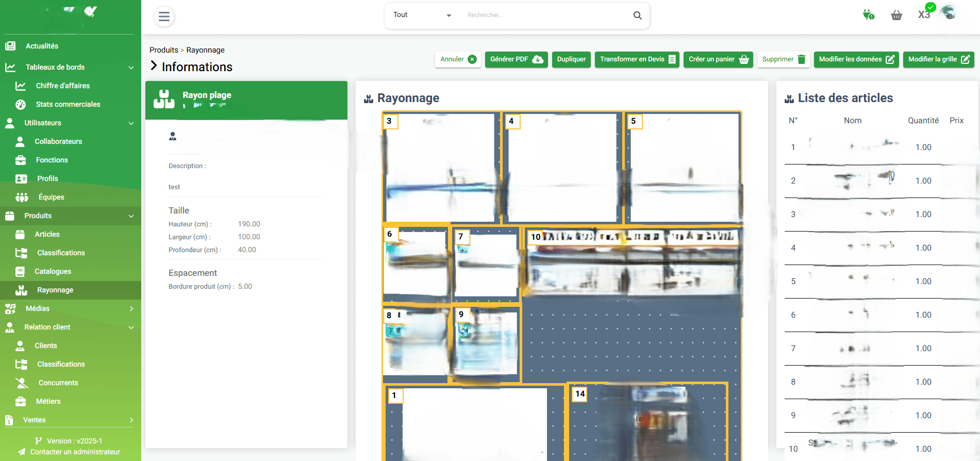The width and height of the screenshot is (980, 461).
Task: Click the Annuler button
Action: 458,59
